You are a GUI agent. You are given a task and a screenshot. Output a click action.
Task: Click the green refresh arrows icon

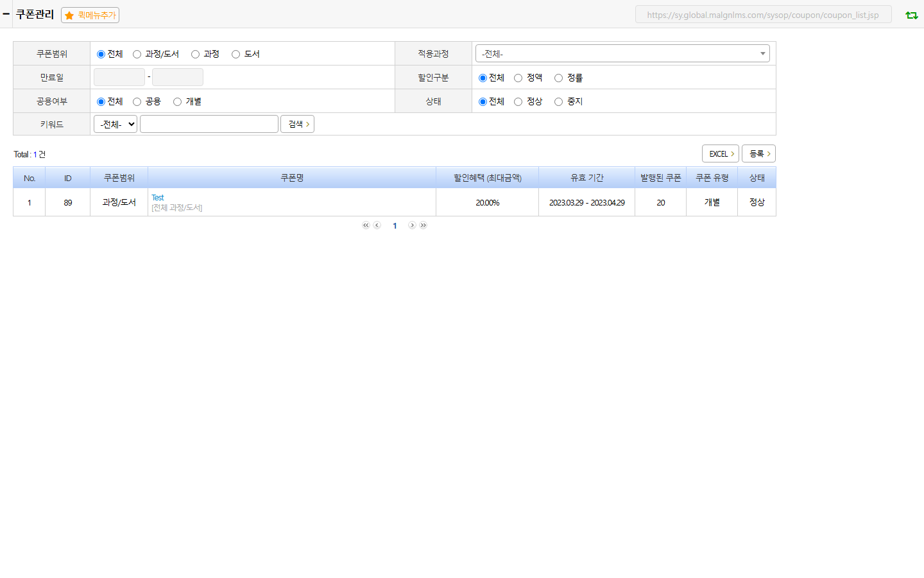click(911, 15)
